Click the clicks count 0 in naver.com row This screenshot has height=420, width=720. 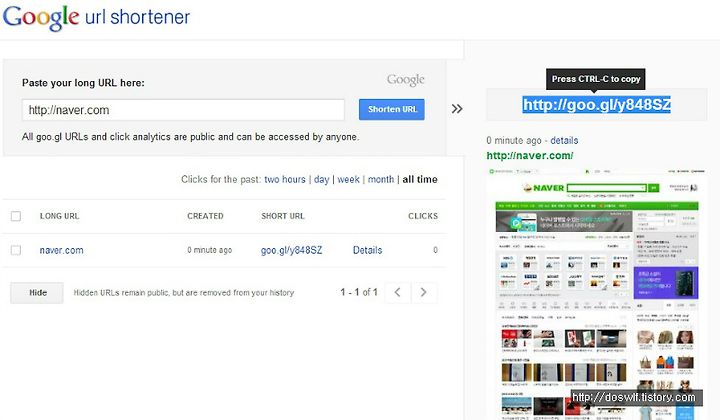coord(435,250)
